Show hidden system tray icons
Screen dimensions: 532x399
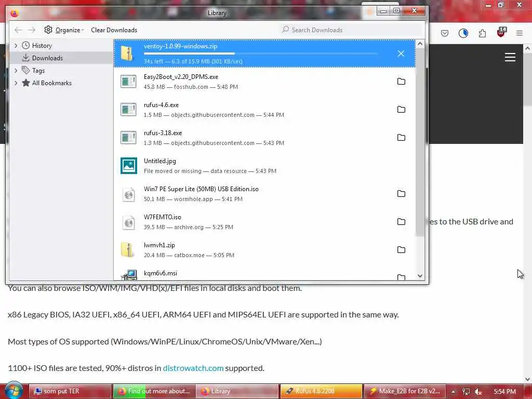pos(453,392)
